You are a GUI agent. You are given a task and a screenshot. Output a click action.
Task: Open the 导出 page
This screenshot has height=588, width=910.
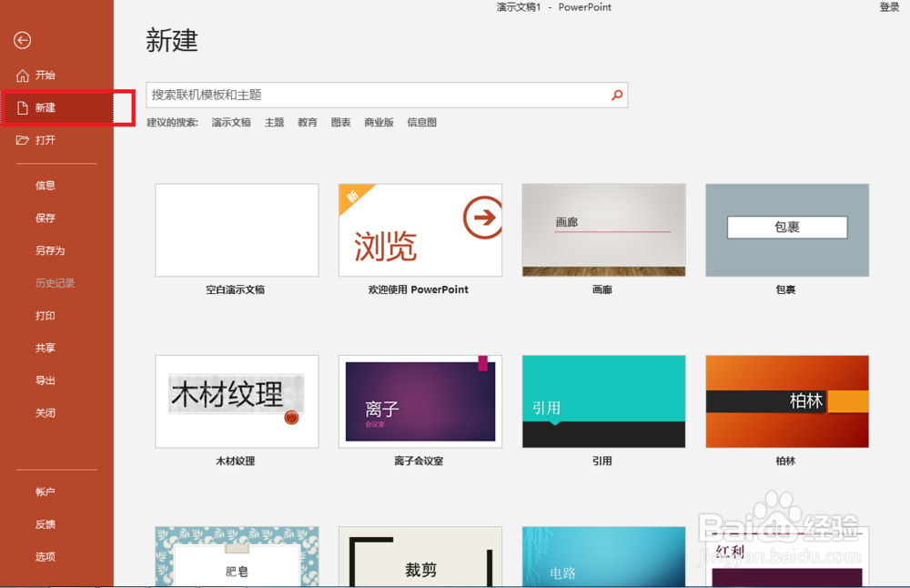[x=45, y=380]
